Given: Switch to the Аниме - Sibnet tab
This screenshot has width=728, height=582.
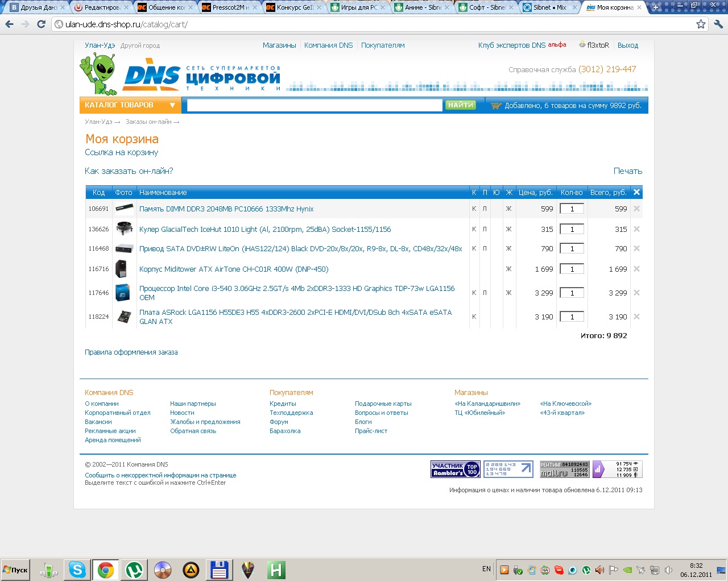Looking at the screenshot, I should pyautogui.click(x=423, y=7).
